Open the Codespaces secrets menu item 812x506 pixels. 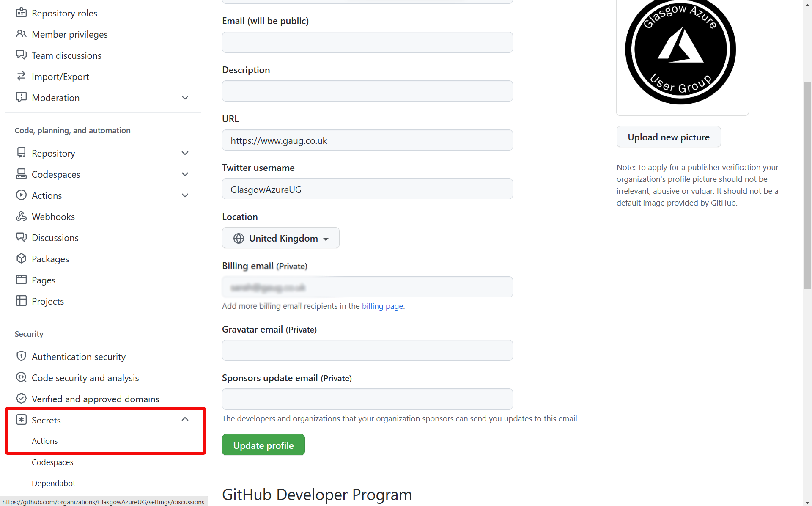pyautogui.click(x=52, y=462)
